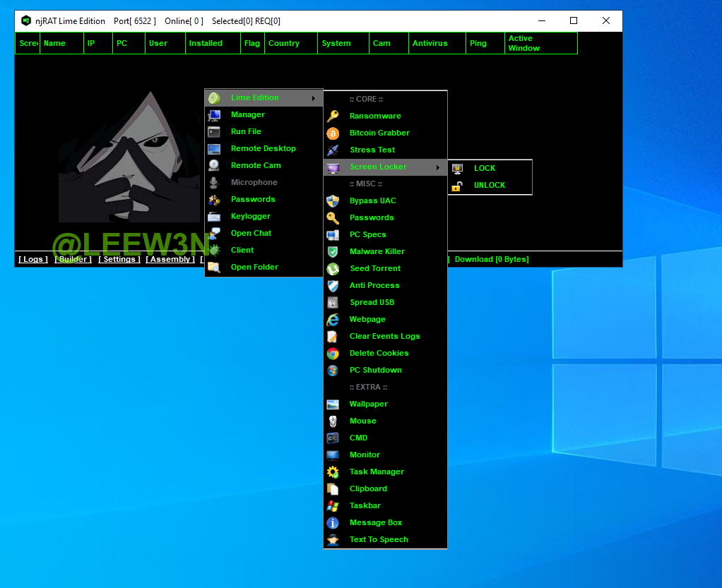Expand the Screen Locker submenu arrow

(437, 167)
